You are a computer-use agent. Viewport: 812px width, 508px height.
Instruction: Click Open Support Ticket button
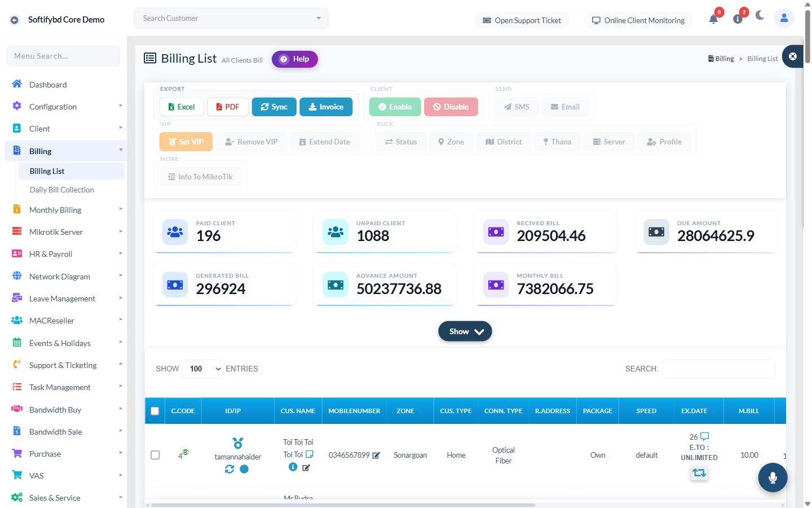pyautogui.click(x=522, y=20)
